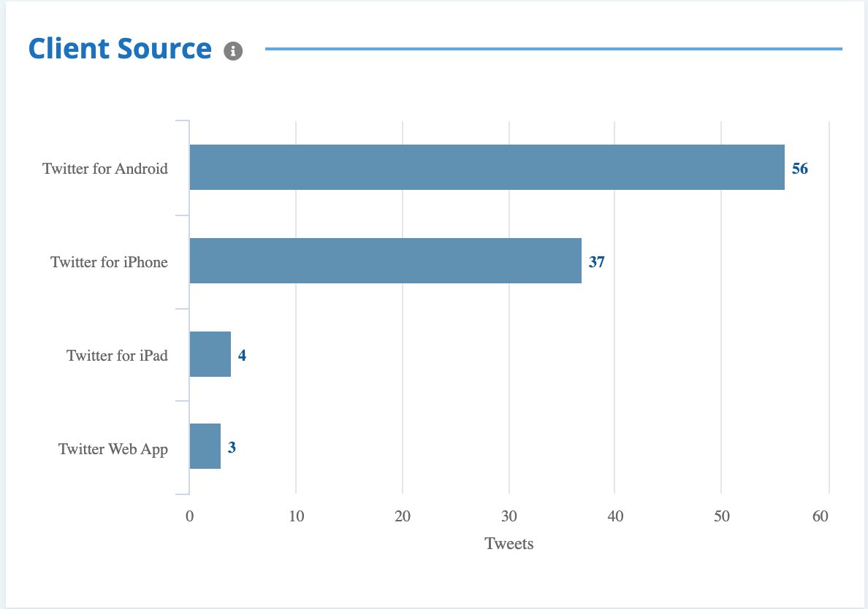
Task: Select the Twitter Web App bar
Action: point(205,448)
